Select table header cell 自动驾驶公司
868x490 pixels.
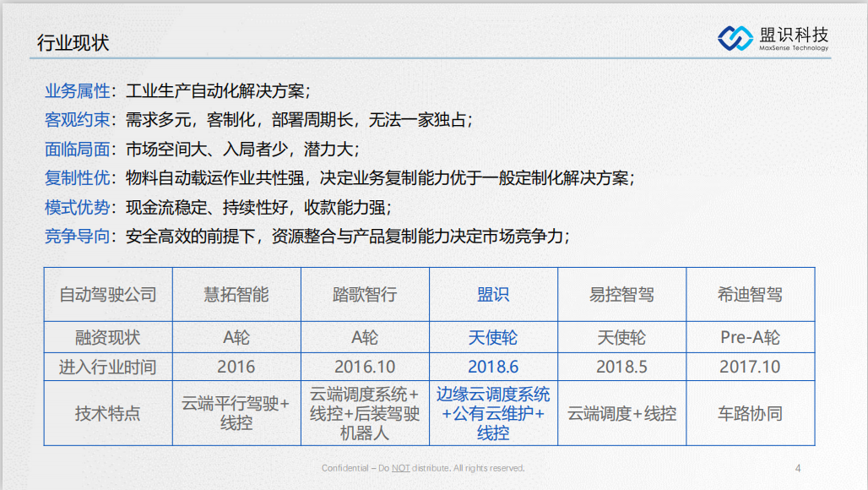(108, 295)
